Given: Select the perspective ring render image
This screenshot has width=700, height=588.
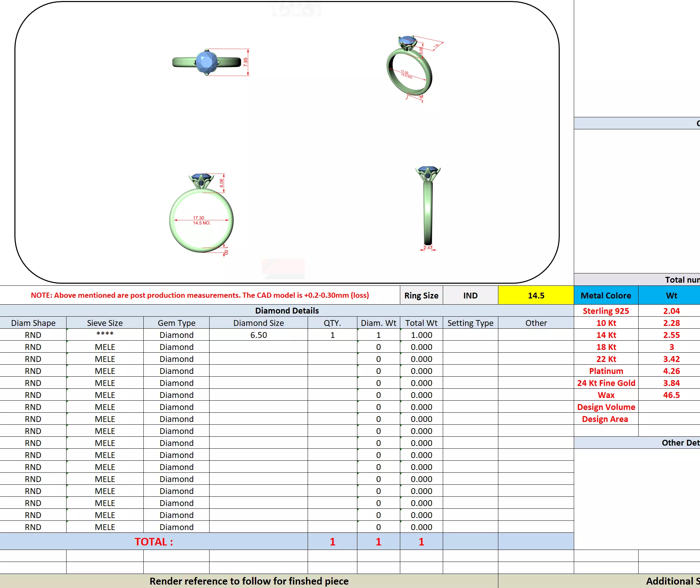Looking at the screenshot, I should [410, 68].
